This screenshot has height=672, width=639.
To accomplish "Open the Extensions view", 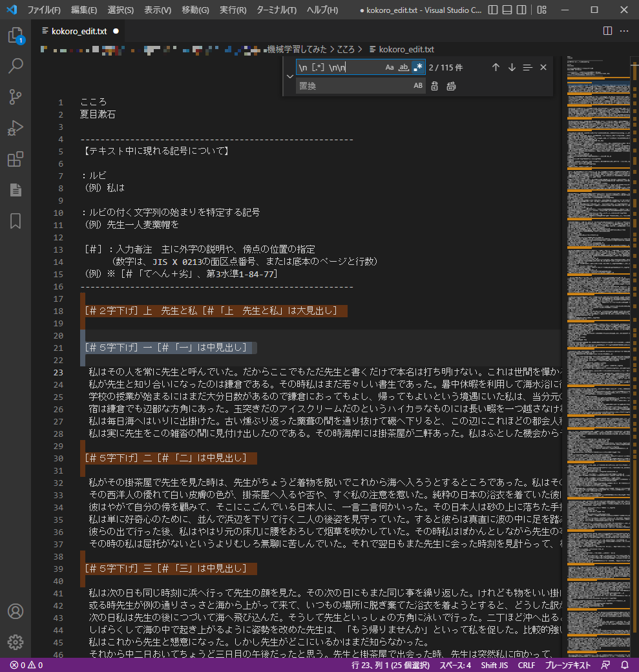I will (16, 159).
